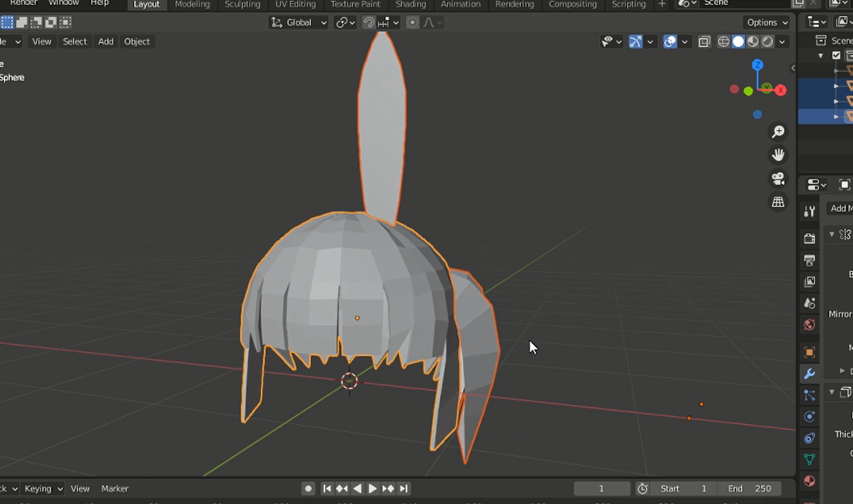Switch to the Modeling workspace tab

[192, 4]
